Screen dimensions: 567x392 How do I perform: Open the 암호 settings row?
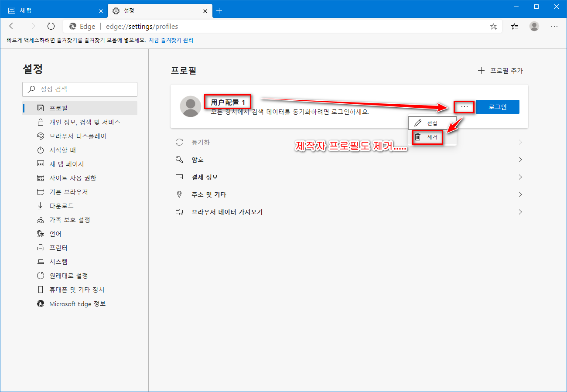coord(349,160)
